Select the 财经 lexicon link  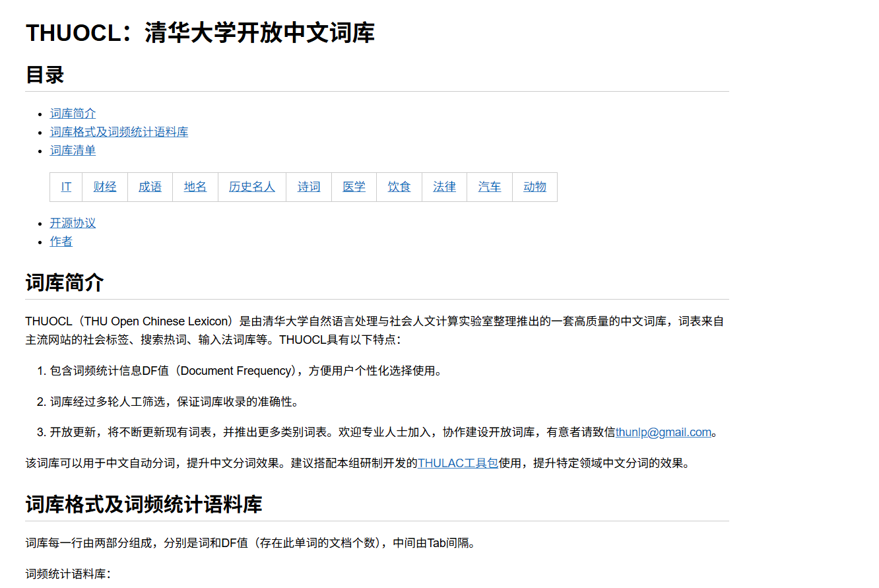coord(105,187)
